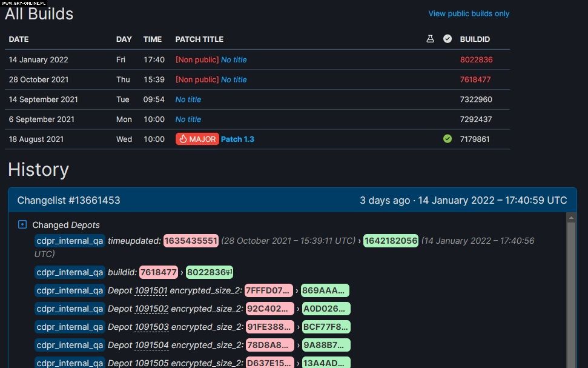Click the icon beside green buildid 8022836
The width and height of the screenshot is (588, 368).
[230, 273]
